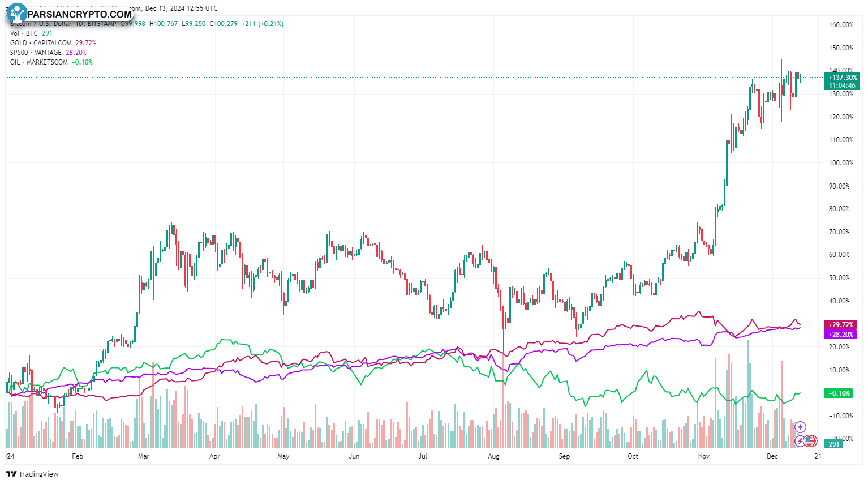Click the Dec 13, 2024 12:55 UTC timestamp
Screen dimensions: 868x484
tap(181, 8)
